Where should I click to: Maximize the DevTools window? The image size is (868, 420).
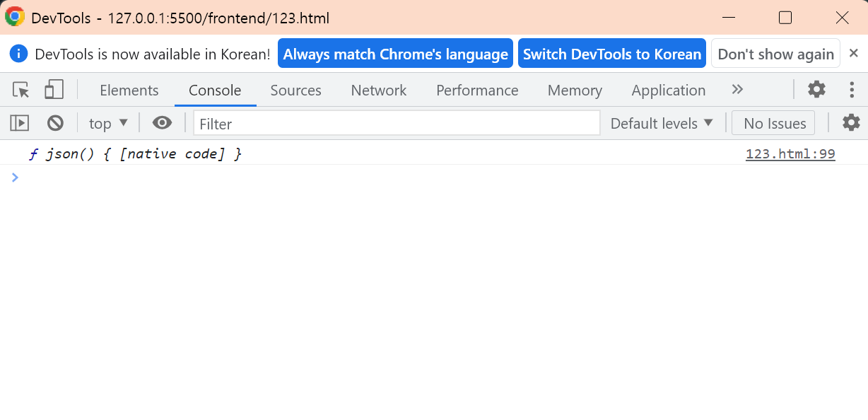click(785, 18)
